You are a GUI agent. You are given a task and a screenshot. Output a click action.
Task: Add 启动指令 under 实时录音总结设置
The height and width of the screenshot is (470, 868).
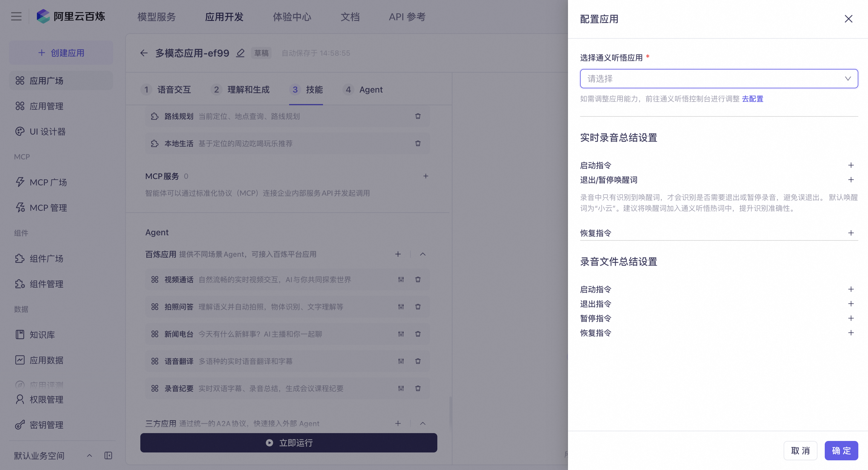(850, 165)
